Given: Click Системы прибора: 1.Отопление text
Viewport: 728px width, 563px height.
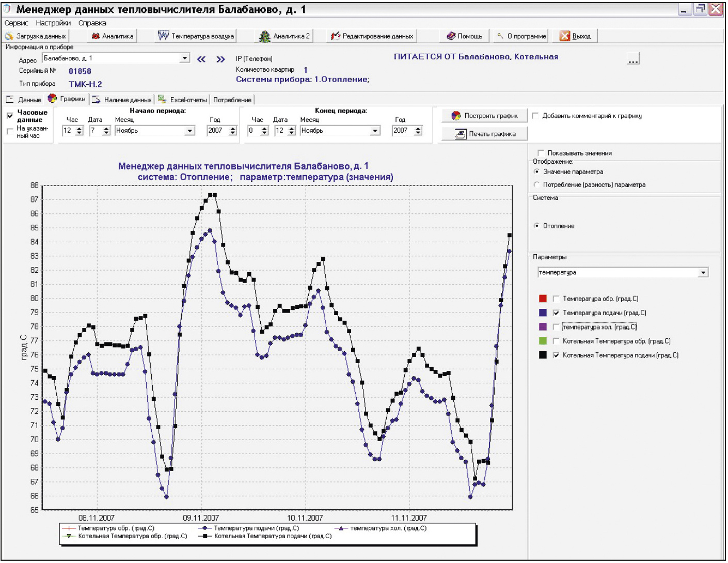Looking at the screenshot, I should pyautogui.click(x=303, y=80).
